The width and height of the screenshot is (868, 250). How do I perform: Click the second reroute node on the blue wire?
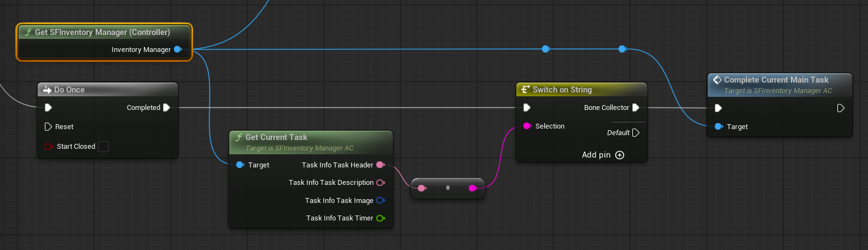(622, 49)
